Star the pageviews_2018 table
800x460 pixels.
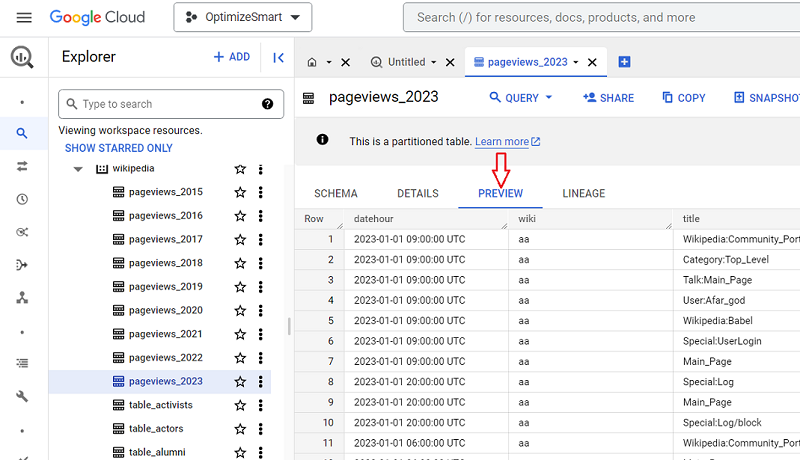click(x=240, y=263)
